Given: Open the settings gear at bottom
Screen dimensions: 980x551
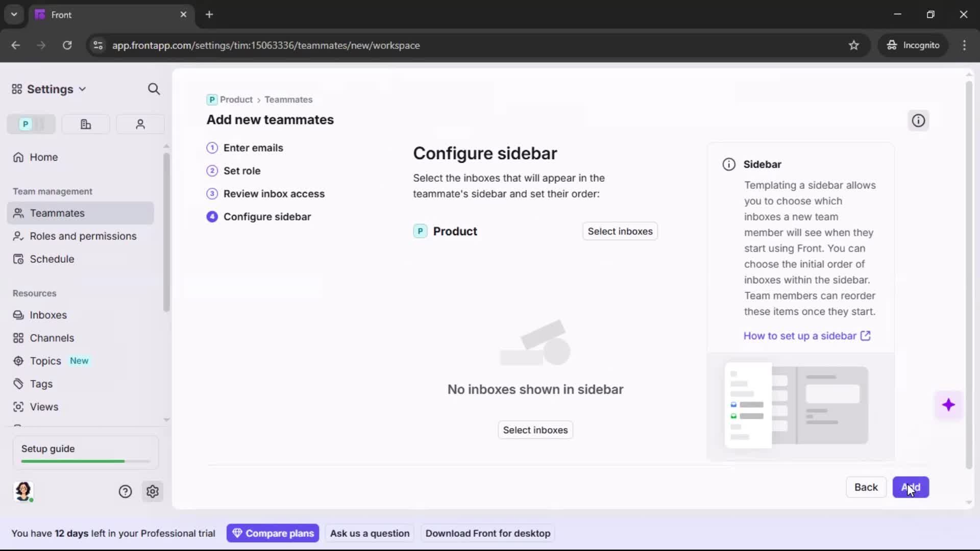Looking at the screenshot, I should (x=153, y=491).
